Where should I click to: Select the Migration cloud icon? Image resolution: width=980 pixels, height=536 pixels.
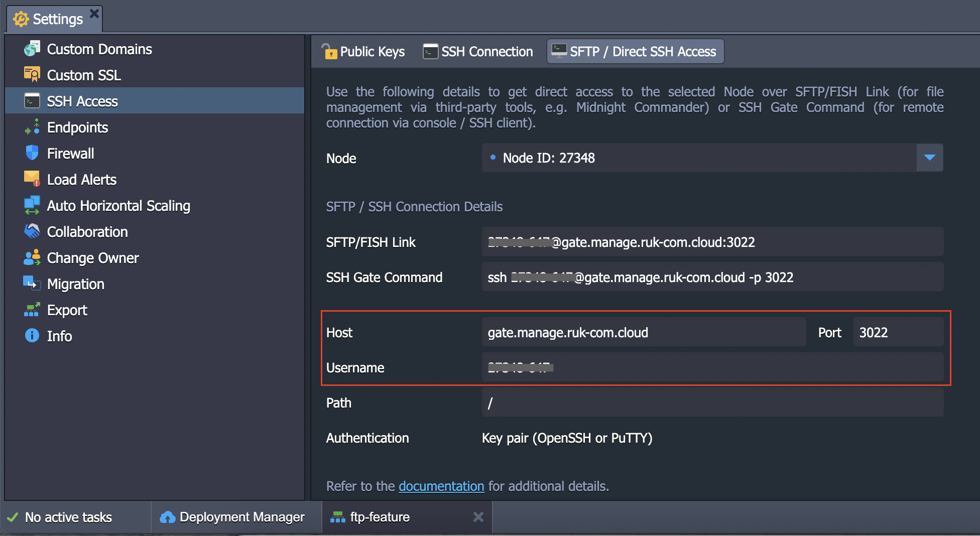32,284
